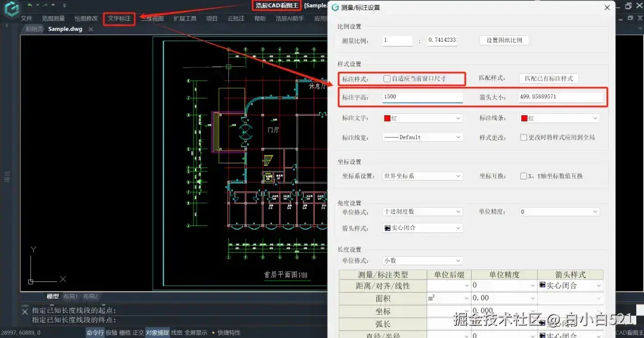Click the redo arrow in title bar
The image size is (644, 338).
click(x=45, y=5)
